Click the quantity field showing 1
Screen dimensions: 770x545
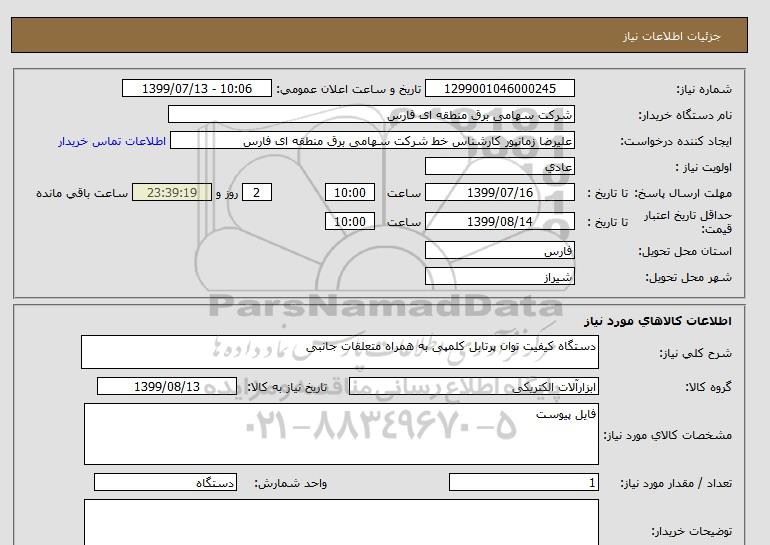coord(523,482)
